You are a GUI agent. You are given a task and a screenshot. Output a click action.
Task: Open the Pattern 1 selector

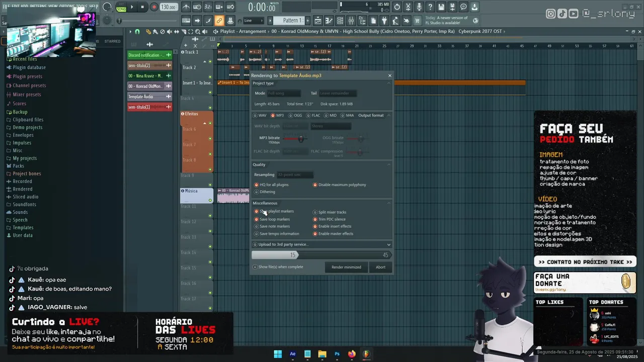click(x=291, y=21)
